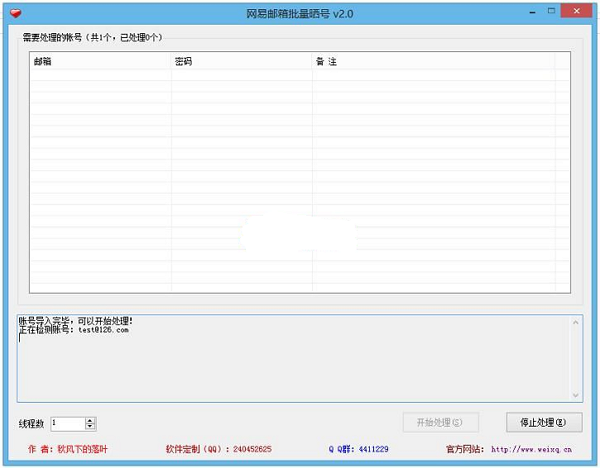
Task: Close the 网易邮箱批量晒号 window
Action: coord(577,11)
